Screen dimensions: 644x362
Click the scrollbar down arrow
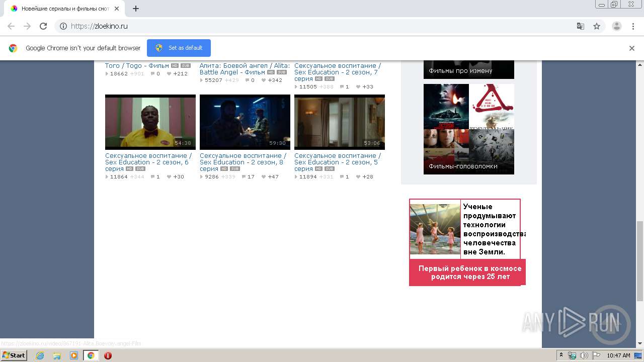click(x=640, y=344)
